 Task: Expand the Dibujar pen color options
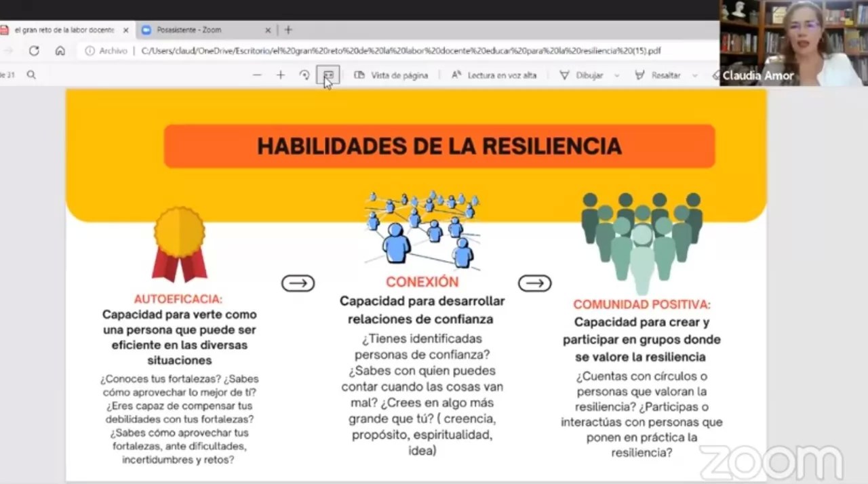616,75
